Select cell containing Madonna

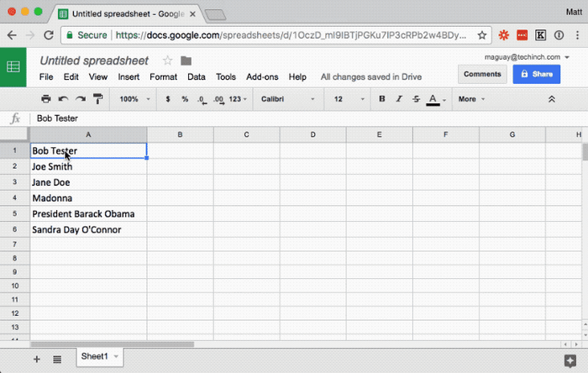tap(88, 198)
